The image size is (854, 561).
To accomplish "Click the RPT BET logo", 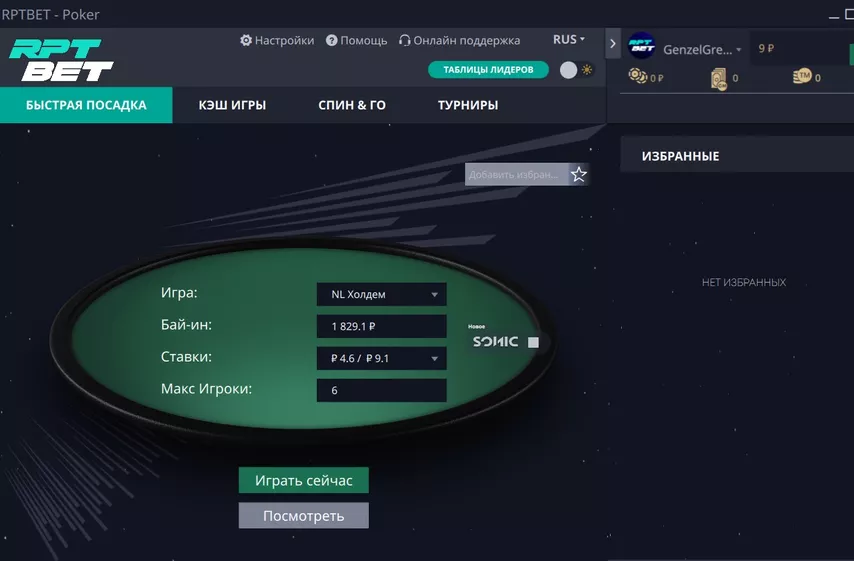I will [61, 60].
